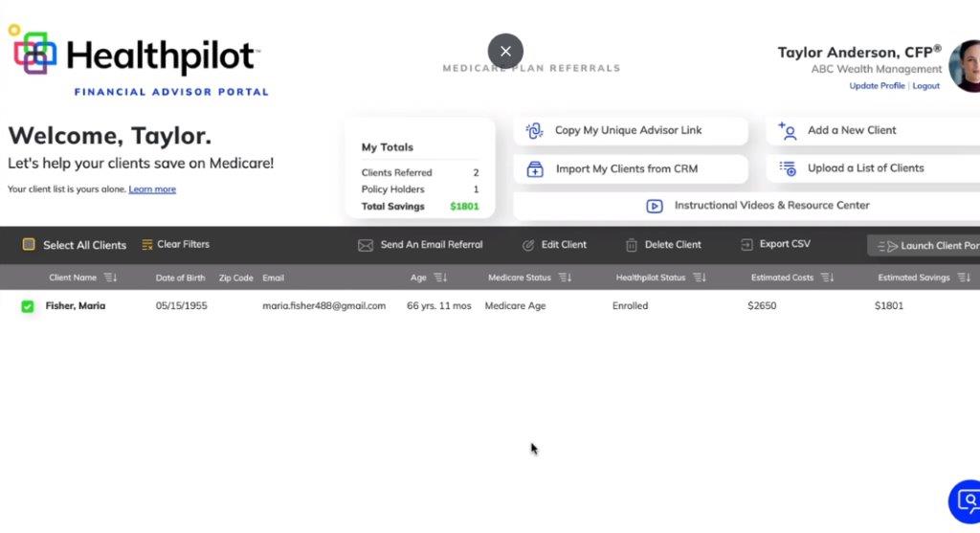Click the Update Profile link
Viewport: 980px width, 533px height.
[877, 86]
